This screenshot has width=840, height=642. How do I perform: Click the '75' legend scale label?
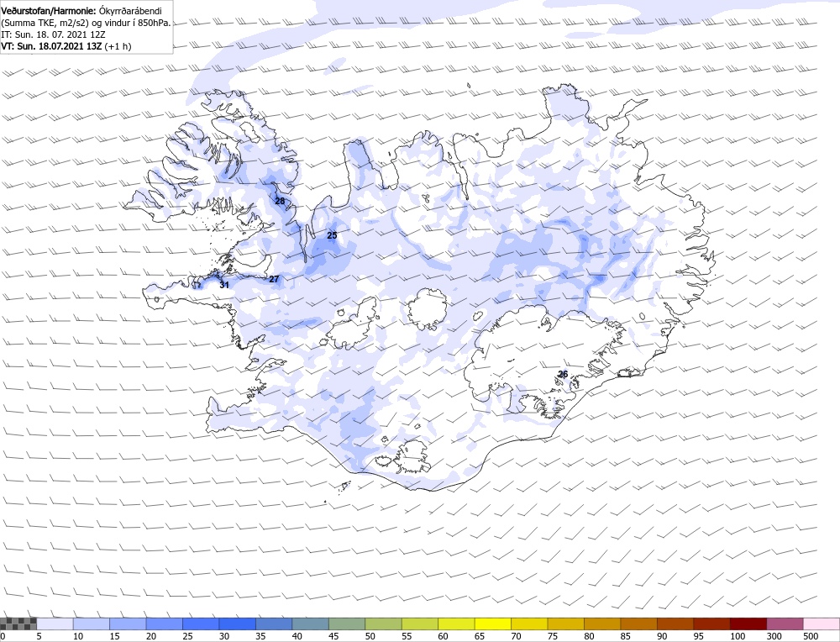[x=553, y=636]
